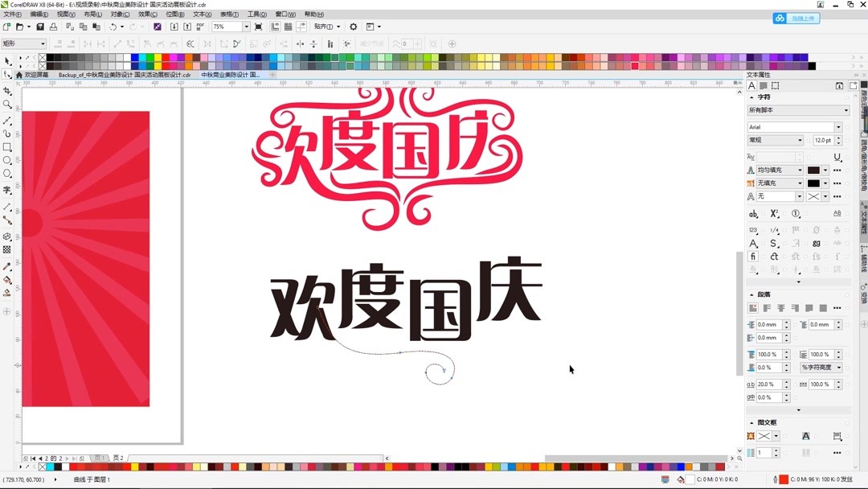
Task: Toggle the X² superscript option
Action: click(773, 213)
